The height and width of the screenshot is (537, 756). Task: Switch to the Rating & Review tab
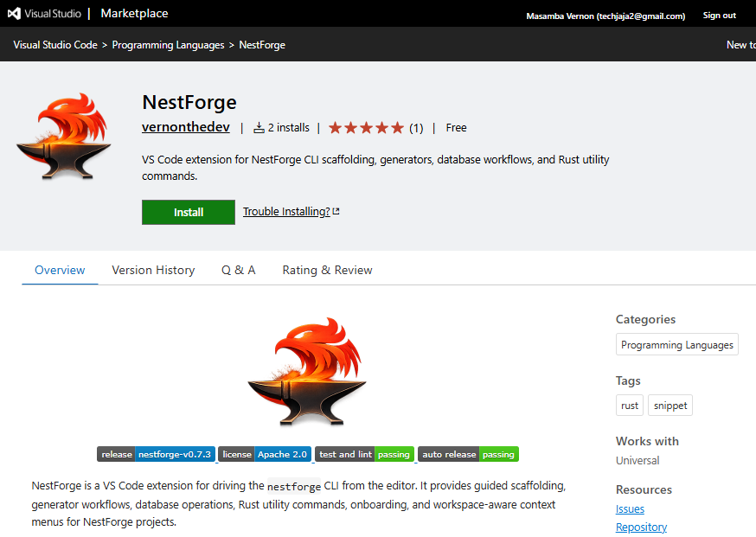coord(327,270)
